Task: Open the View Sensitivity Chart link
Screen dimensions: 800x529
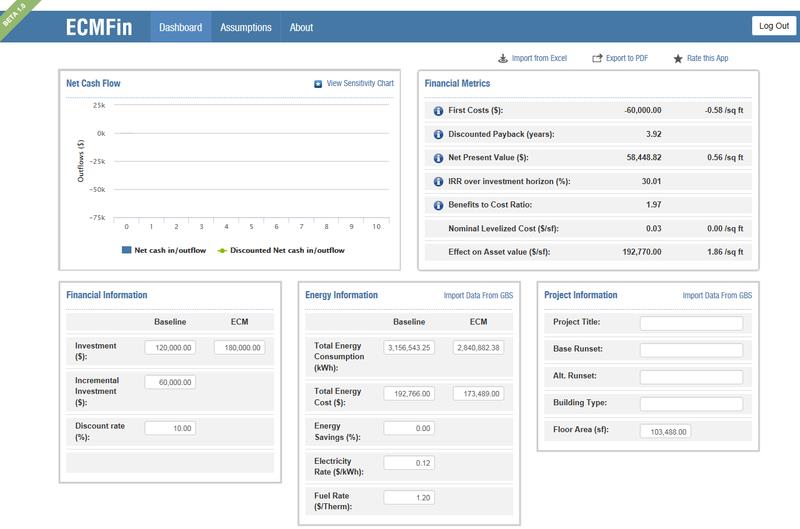Action: click(x=360, y=83)
